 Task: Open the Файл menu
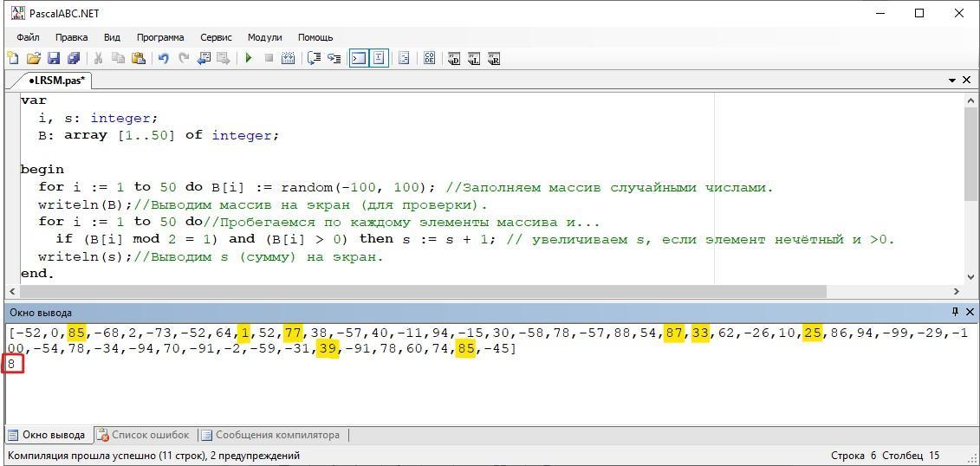click(28, 37)
